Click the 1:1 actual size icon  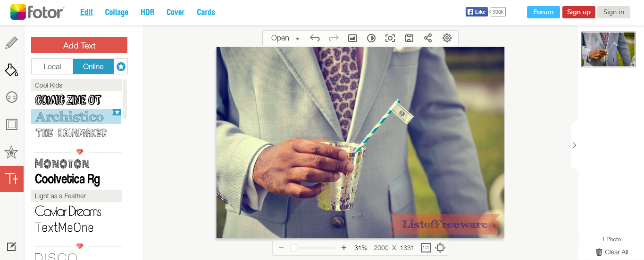tap(426, 248)
